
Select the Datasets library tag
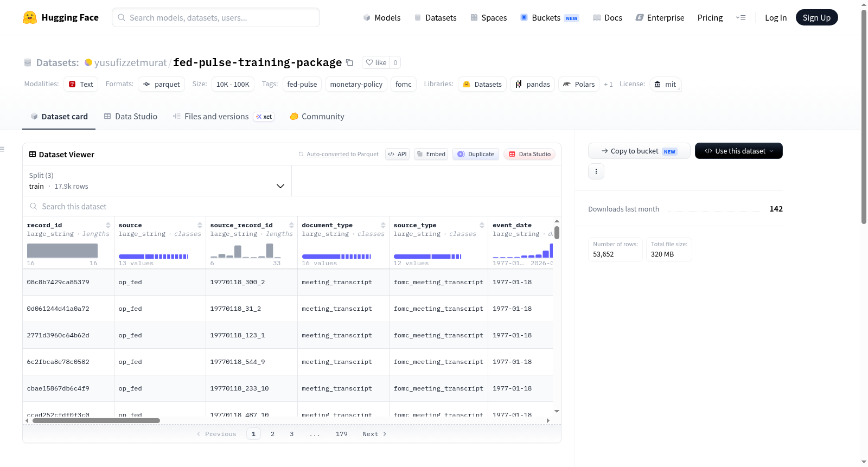tap(482, 84)
